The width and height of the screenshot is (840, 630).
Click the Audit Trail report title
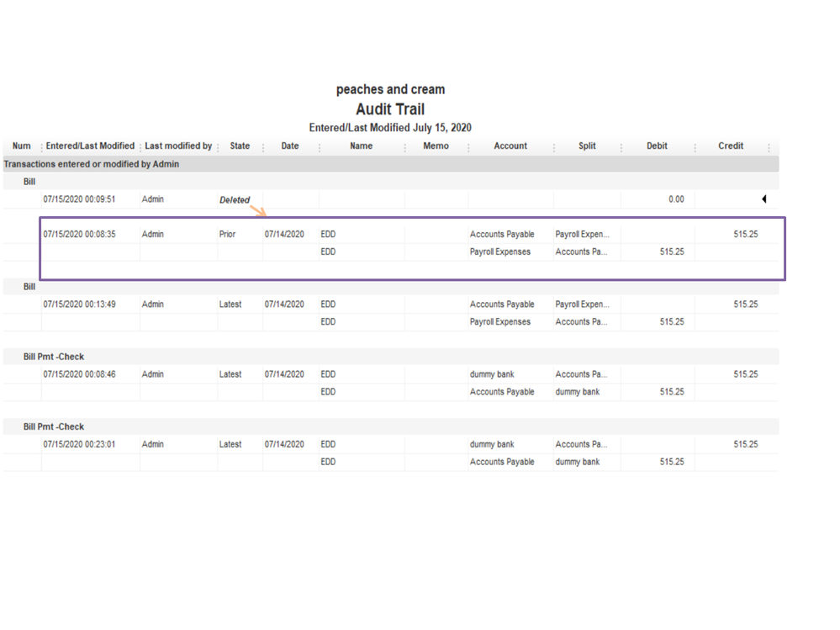click(x=389, y=109)
